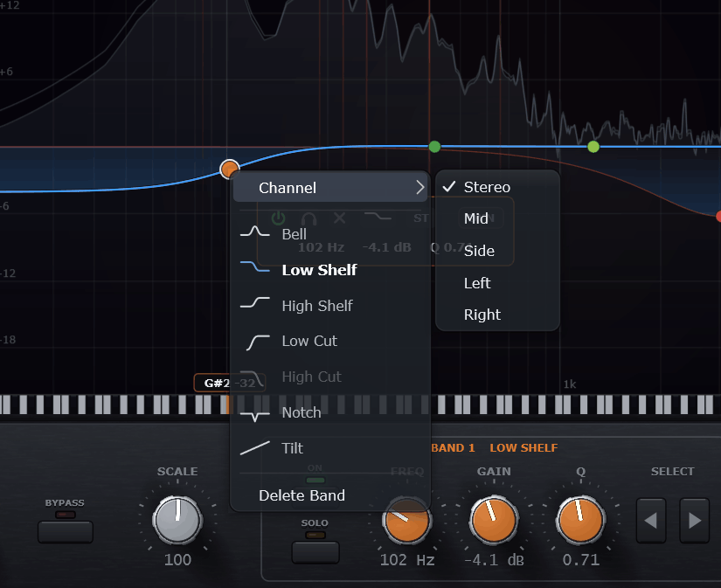The image size is (721, 588).
Task: Select the Low Cut curve icon
Action: click(x=258, y=342)
